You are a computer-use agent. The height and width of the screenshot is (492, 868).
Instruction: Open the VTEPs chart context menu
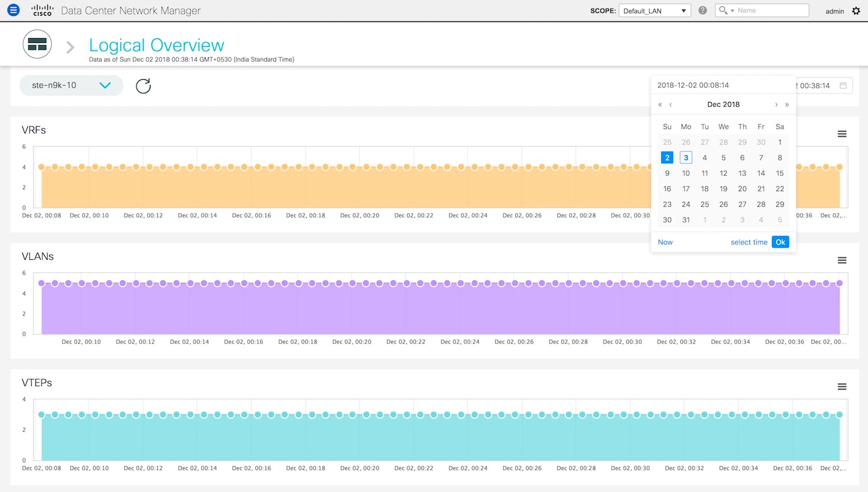(x=841, y=387)
